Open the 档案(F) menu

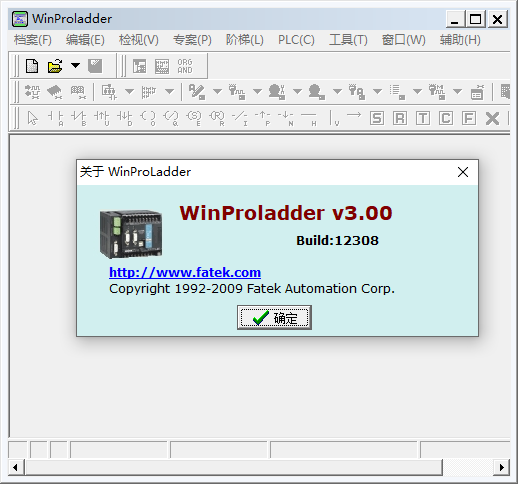click(33, 40)
